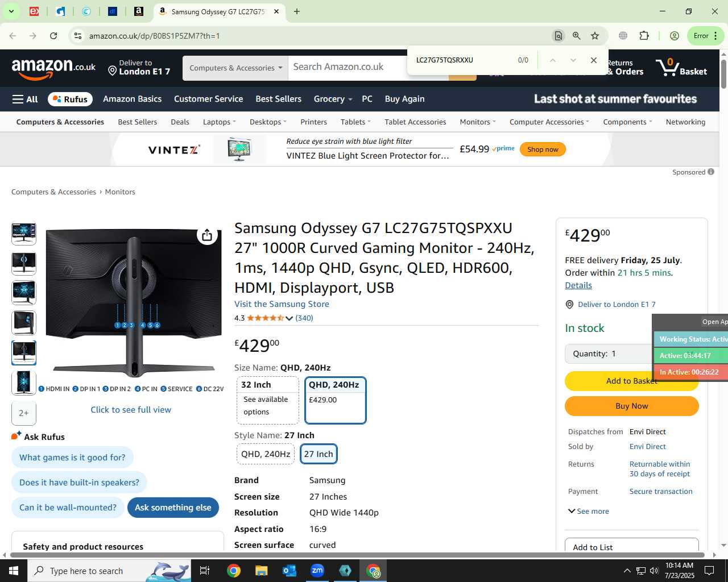Open File Explorer from taskbar
728x582 pixels.
click(261, 571)
